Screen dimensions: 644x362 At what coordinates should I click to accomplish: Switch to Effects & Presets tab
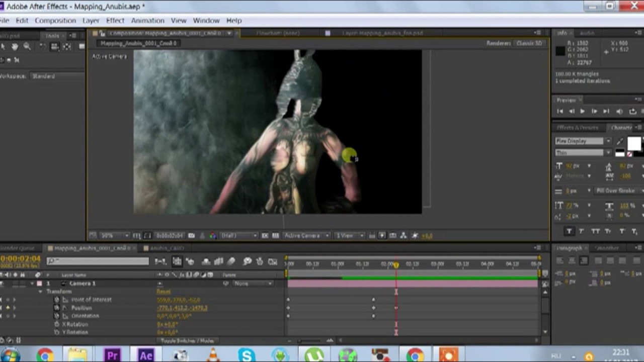click(x=577, y=128)
